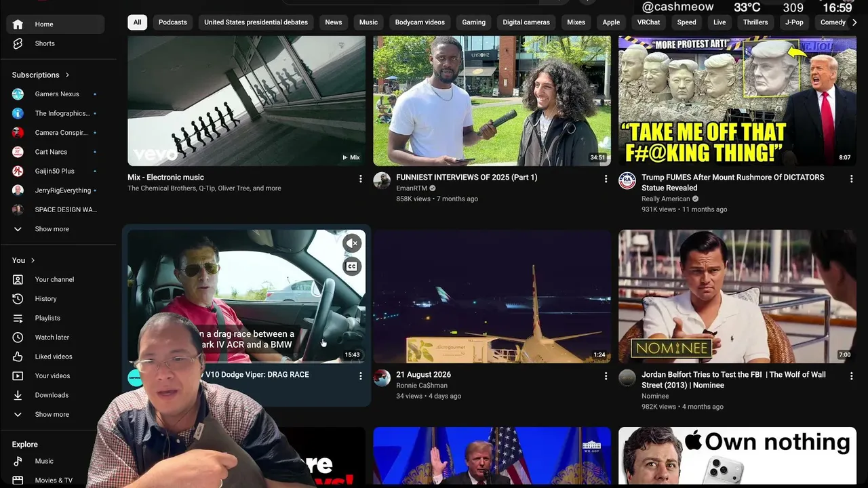Screen dimensions: 868x488
Task: Open the Gaijin50 Plus subscription
Action: tap(56, 171)
